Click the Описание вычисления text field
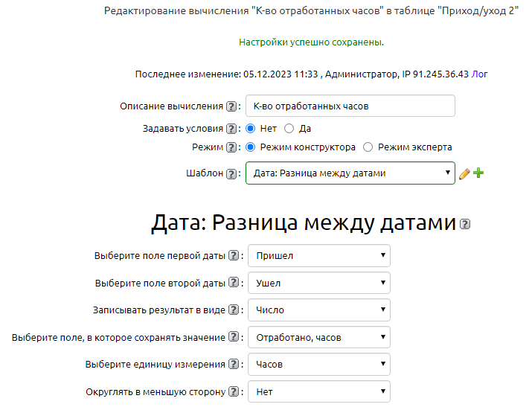The width and height of the screenshot is (532, 410). (350, 106)
